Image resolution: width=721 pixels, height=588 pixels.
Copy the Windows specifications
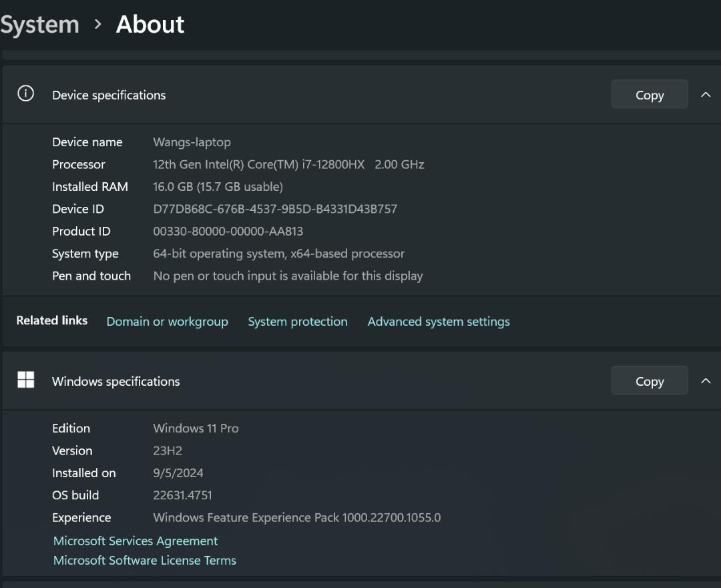point(650,381)
